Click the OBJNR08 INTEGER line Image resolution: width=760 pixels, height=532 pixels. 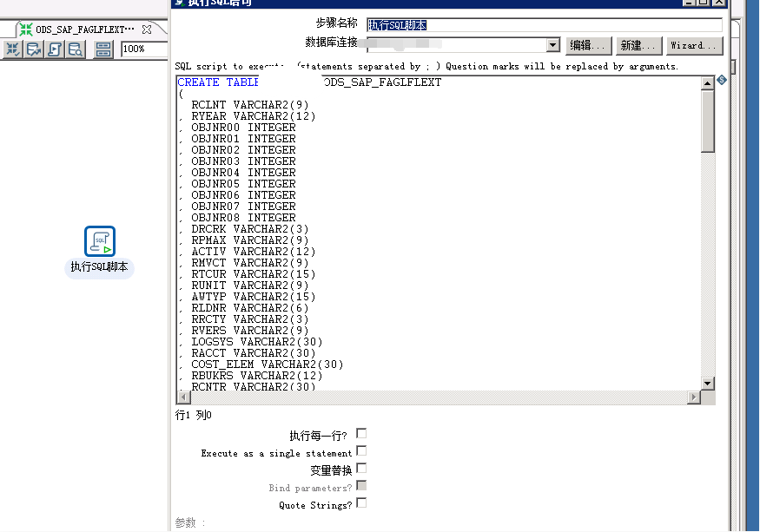click(243, 218)
